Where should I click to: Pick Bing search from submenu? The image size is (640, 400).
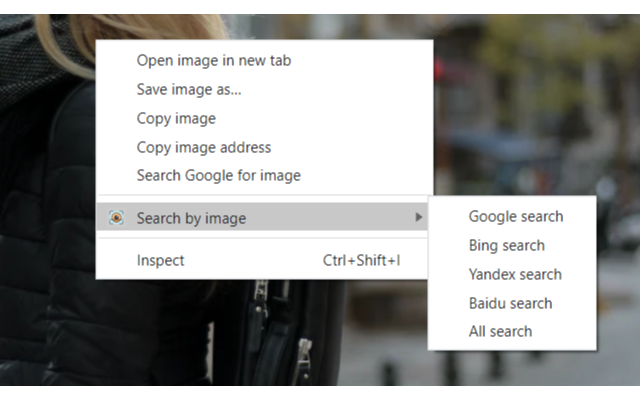point(506,245)
